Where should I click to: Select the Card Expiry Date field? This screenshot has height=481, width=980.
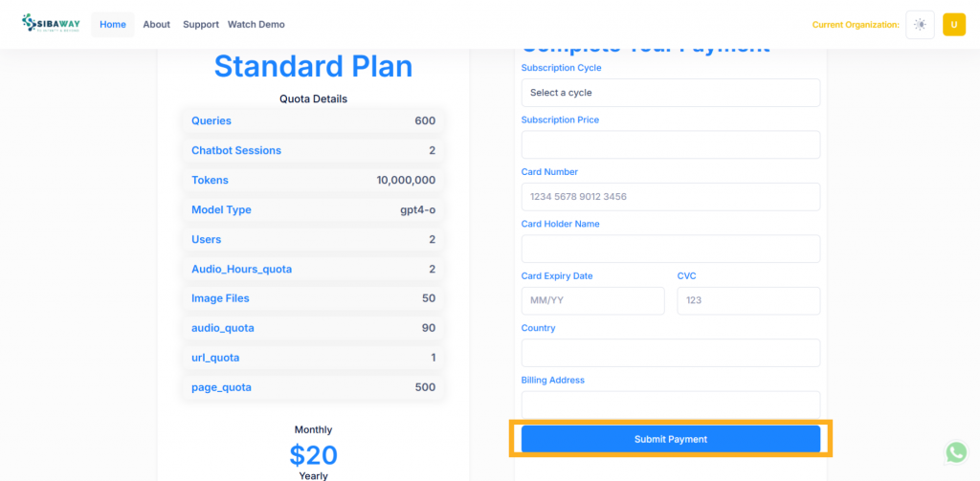[593, 300]
